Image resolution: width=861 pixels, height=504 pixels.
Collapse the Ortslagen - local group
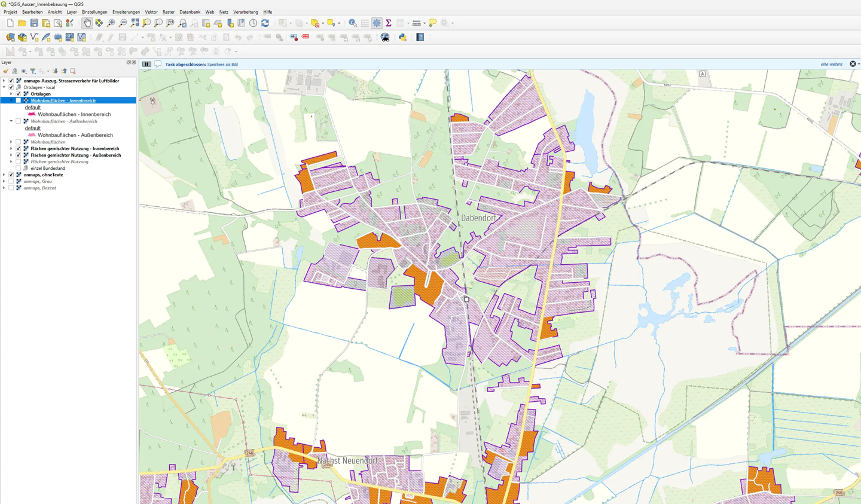[x=4, y=87]
